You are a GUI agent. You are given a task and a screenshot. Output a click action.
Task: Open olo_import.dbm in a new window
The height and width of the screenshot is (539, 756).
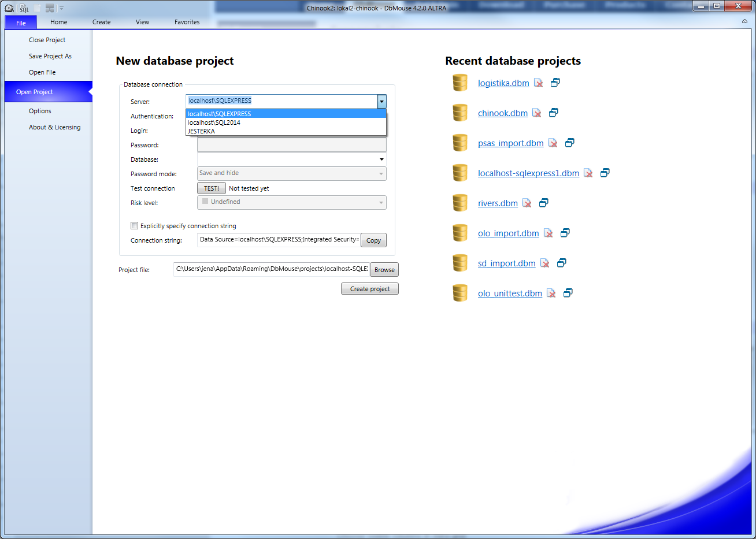click(x=565, y=233)
